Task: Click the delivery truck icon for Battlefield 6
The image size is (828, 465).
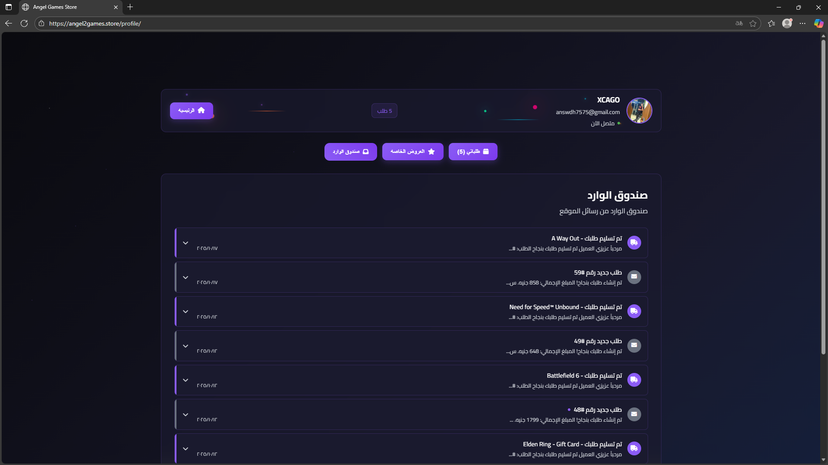Action: 634,380
